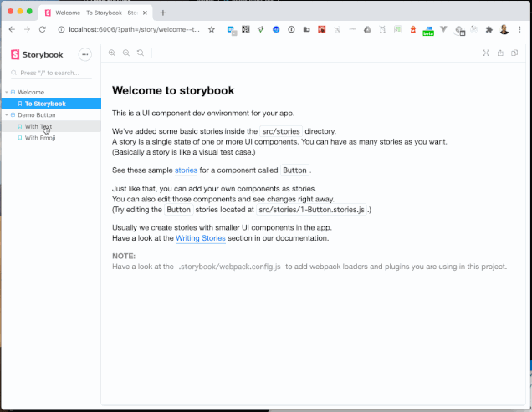Image resolution: width=532 pixels, height=412 pixels.
Task: View site information icon in address bar
Action: point(61,29)
